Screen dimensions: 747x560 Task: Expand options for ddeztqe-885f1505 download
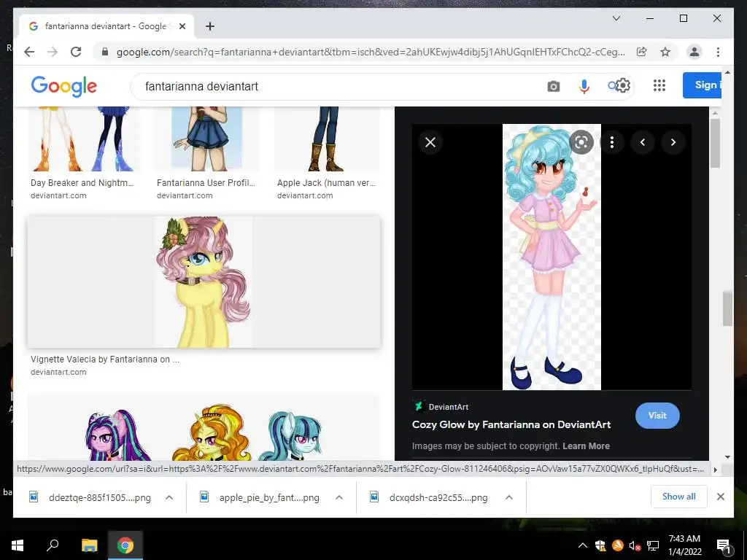click(169, 497)
